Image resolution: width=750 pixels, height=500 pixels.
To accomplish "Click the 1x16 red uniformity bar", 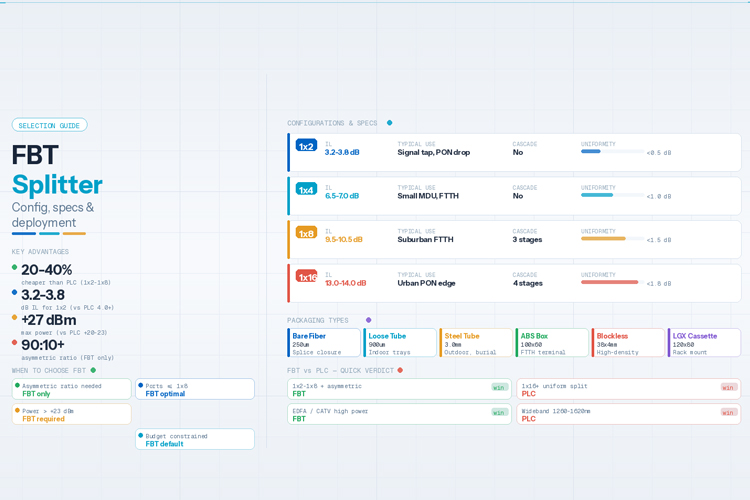I will click(x=612, y=282).
